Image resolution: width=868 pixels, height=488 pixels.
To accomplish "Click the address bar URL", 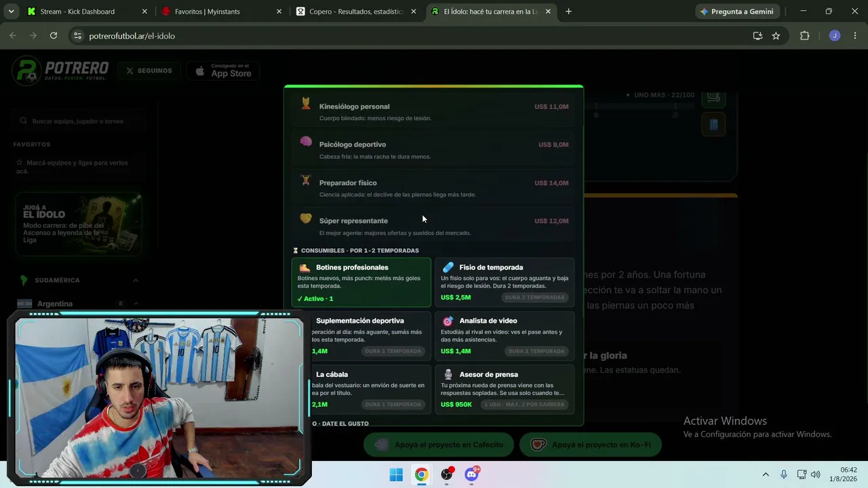I will click(x=132, y=36).
